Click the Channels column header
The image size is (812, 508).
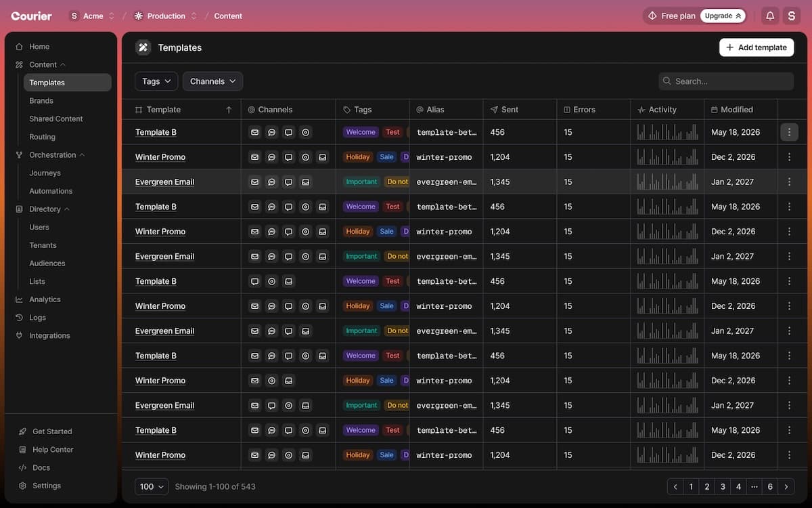pos(288,110)
